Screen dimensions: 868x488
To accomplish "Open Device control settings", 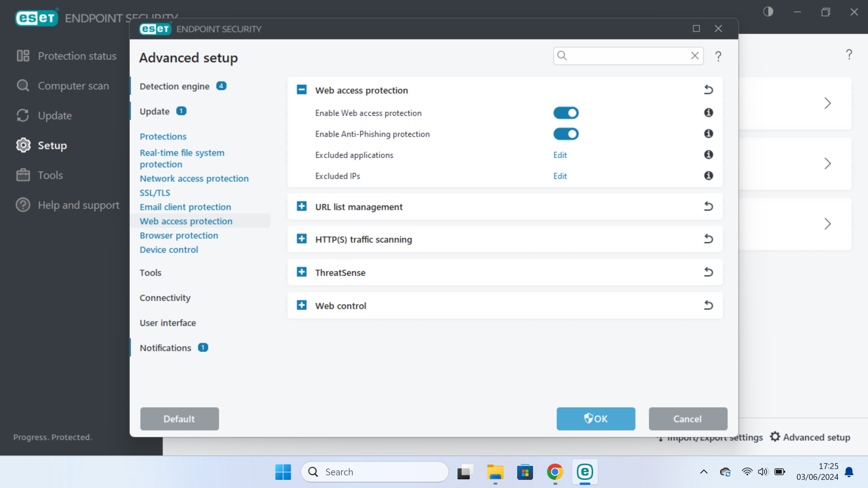I will pyautogui.click(x=169, y=249).
